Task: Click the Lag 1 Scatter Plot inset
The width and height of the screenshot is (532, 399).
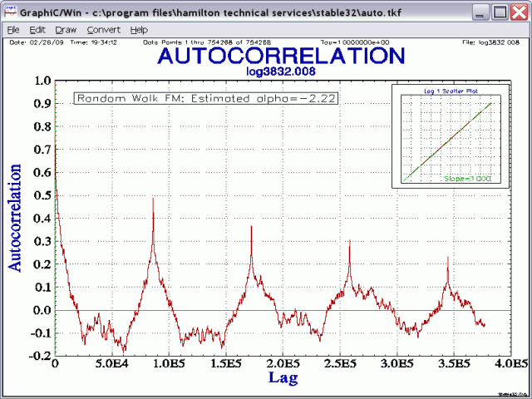Action: [451, 136]
